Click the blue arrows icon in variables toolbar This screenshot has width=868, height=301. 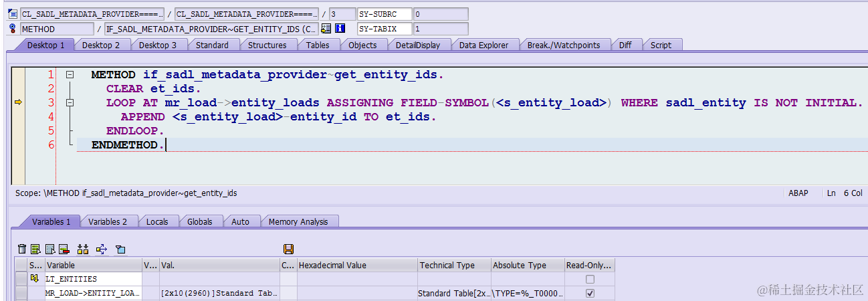point(102,249)
